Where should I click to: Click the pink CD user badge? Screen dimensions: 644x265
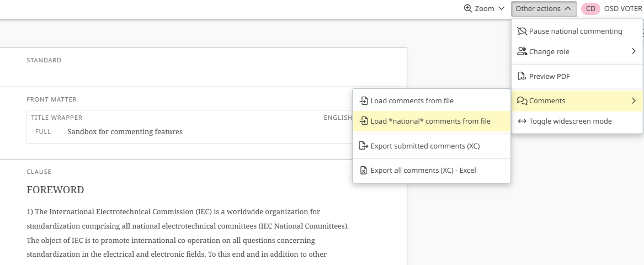[x=590, y=9]
